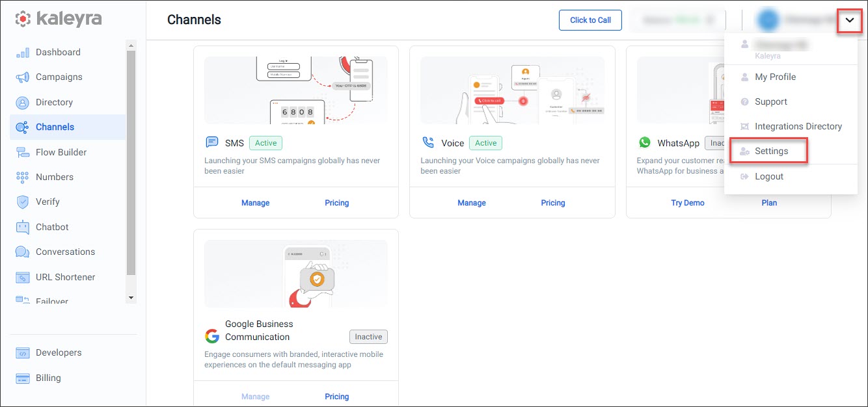Open Dashboard via its bar chart icon
Screen dimensions: 868x407
tap(23, 52)
